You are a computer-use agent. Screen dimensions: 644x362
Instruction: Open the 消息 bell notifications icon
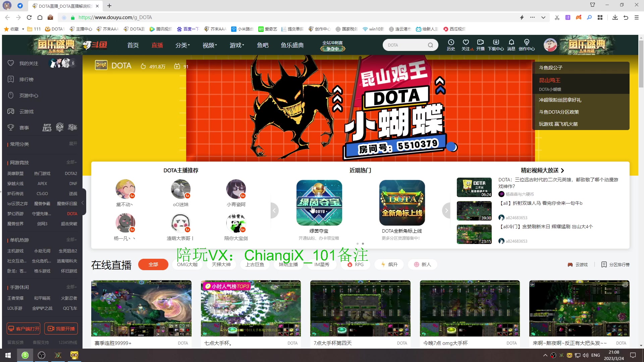511,45
